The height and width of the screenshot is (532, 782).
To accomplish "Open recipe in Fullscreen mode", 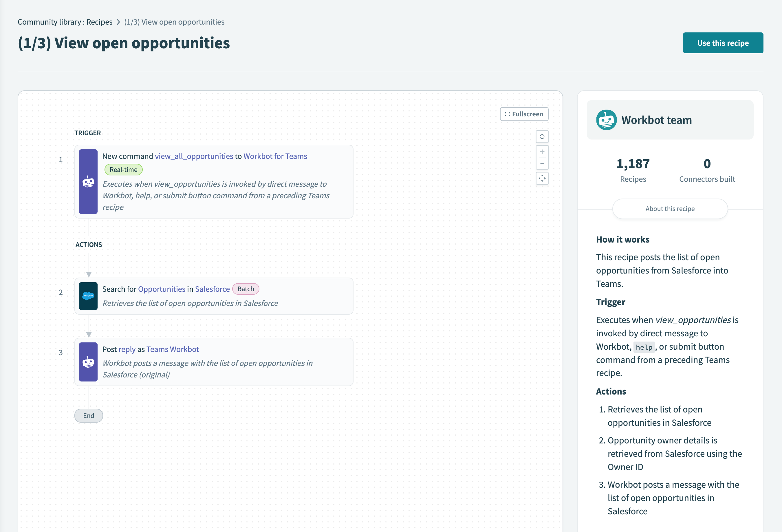I will [x=524, y=114].
